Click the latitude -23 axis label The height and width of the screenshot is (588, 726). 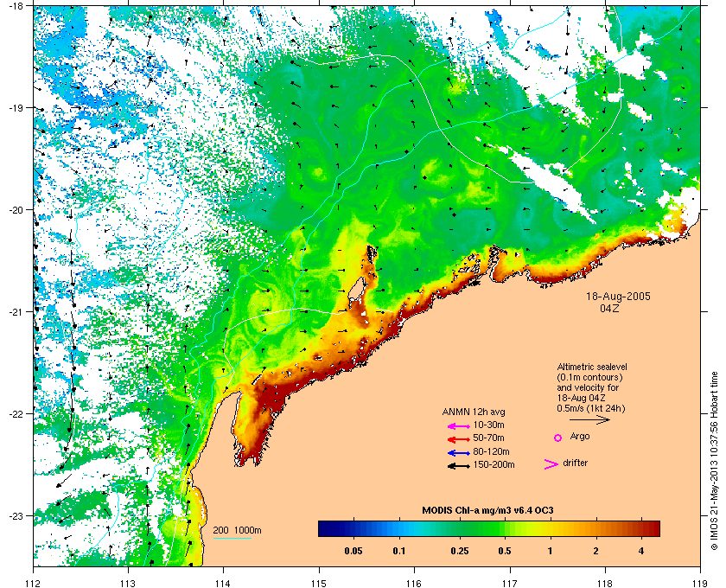tap(16, 515)
